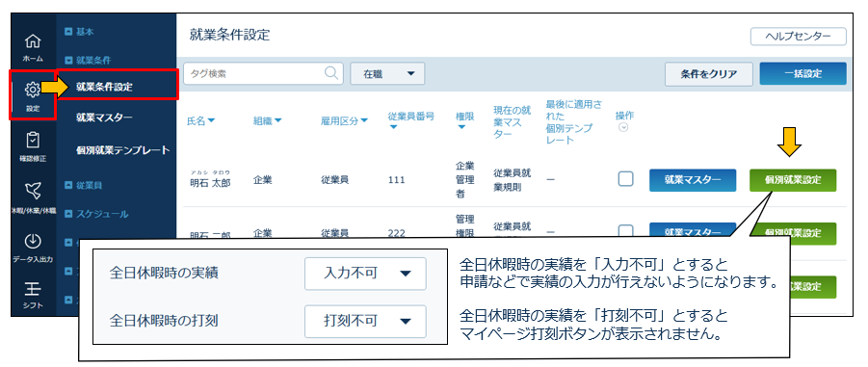Select 就業マスター in sidebar
Screen dimensions: 868x367
tap(104, 118)
